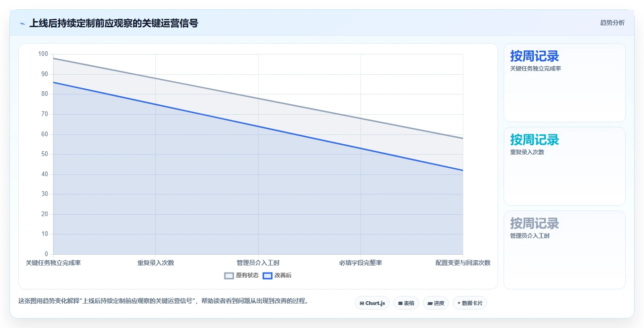Click the y-axis value 20

point(45,214)
